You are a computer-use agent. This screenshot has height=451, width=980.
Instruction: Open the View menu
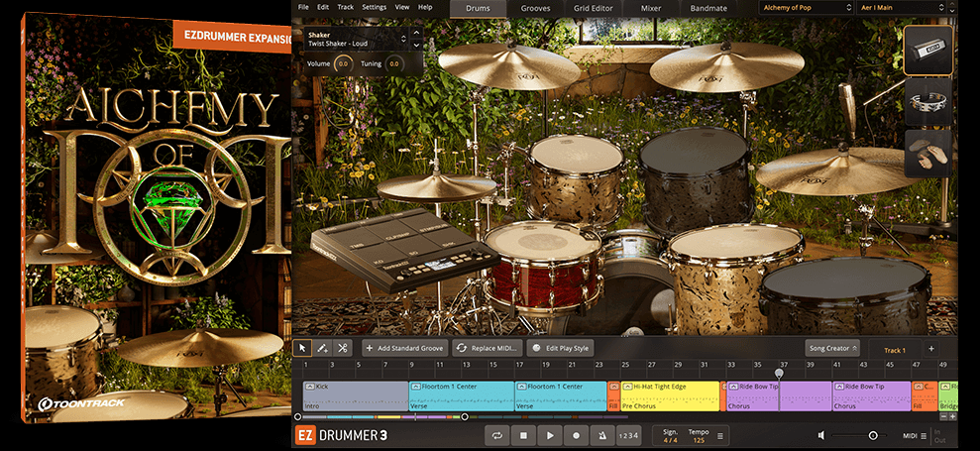[402, 8]
